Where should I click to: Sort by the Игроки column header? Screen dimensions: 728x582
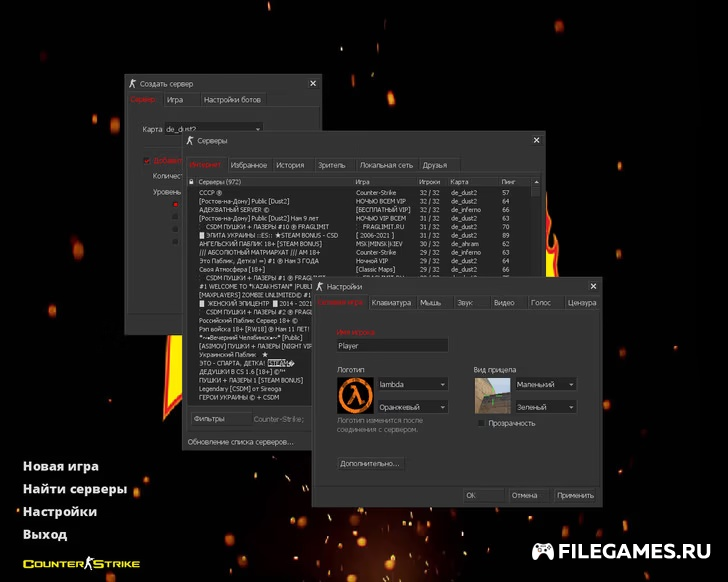(x=432, y=181)
